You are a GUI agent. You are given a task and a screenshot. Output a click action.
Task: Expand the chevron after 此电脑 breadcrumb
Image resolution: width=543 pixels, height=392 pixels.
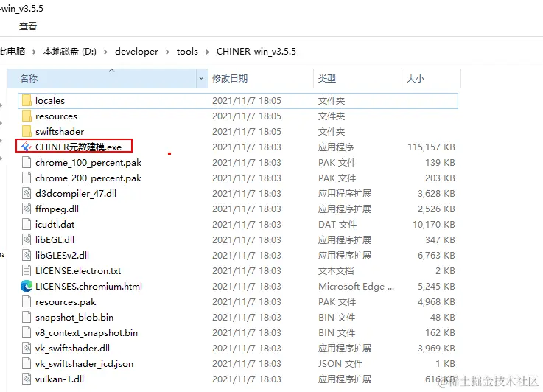tap(34, 52)
